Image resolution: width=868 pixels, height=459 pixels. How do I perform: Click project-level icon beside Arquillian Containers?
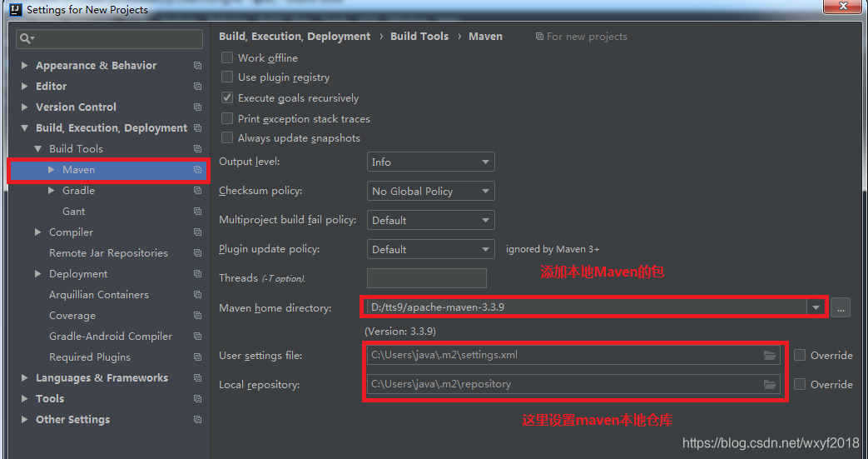(197, 295)
